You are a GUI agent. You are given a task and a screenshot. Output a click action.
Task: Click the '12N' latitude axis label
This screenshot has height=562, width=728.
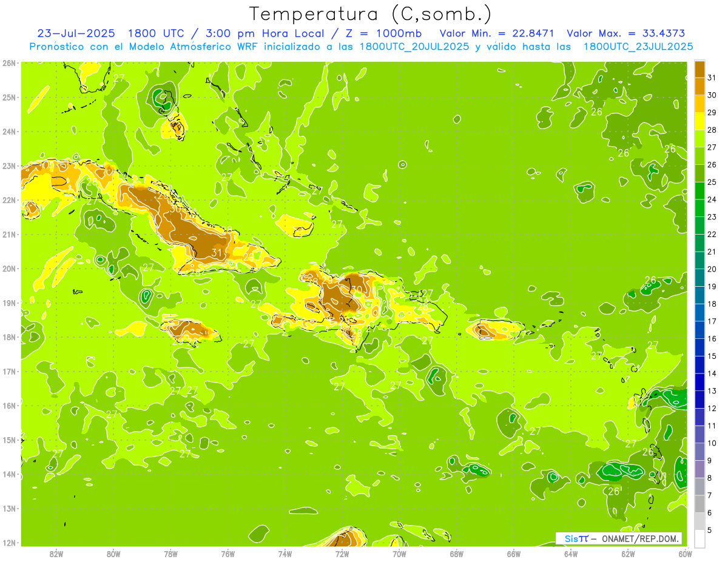tap(9, 543)
